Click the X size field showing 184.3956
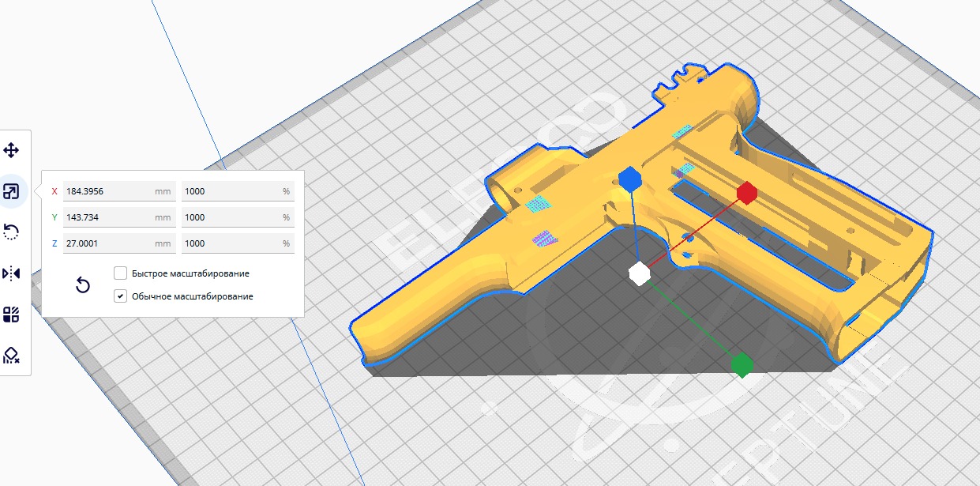The height and width of the screenshot is (486, 980). [x=107, y=191]
